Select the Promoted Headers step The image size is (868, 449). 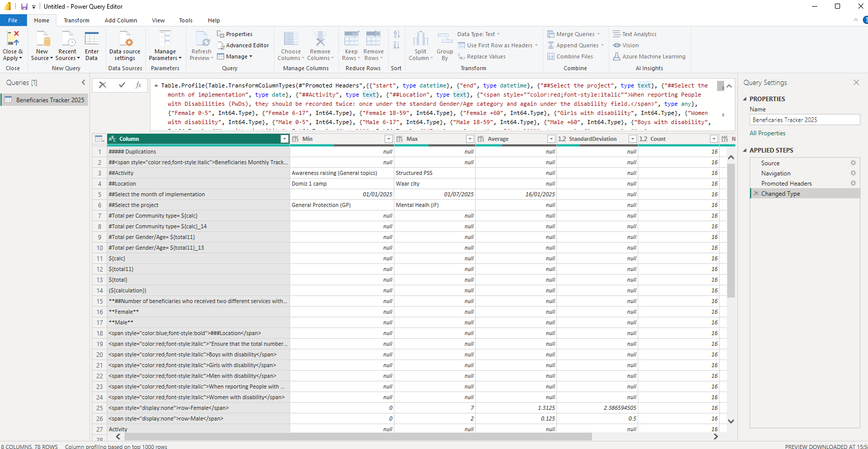pos(786,184)
